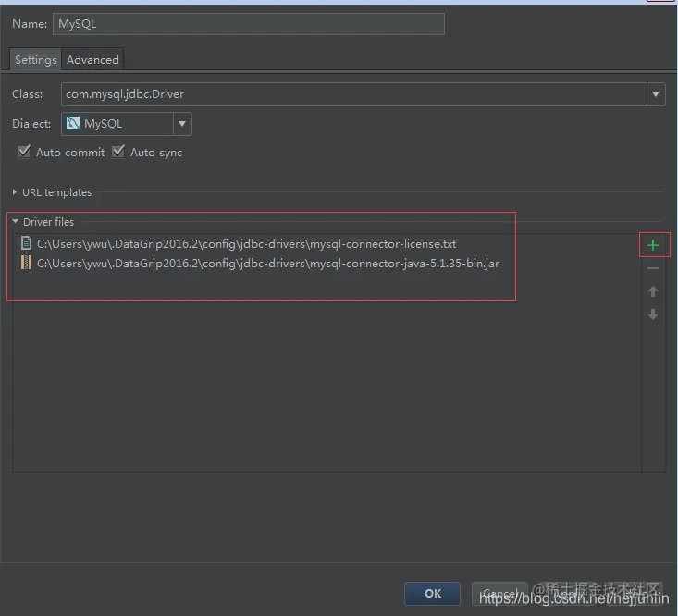This screenshot has width=678, height=616.
Task: Toggle the Auto sync checkbox
Action: pyautogui.click(x=118, y=152)
